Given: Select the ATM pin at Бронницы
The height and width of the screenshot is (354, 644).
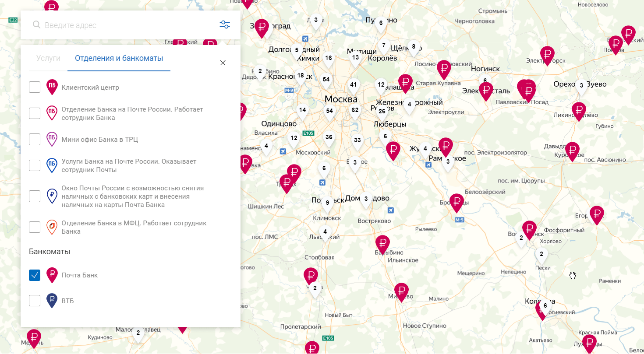Looking at the screenshot, I should coord(456,203).
